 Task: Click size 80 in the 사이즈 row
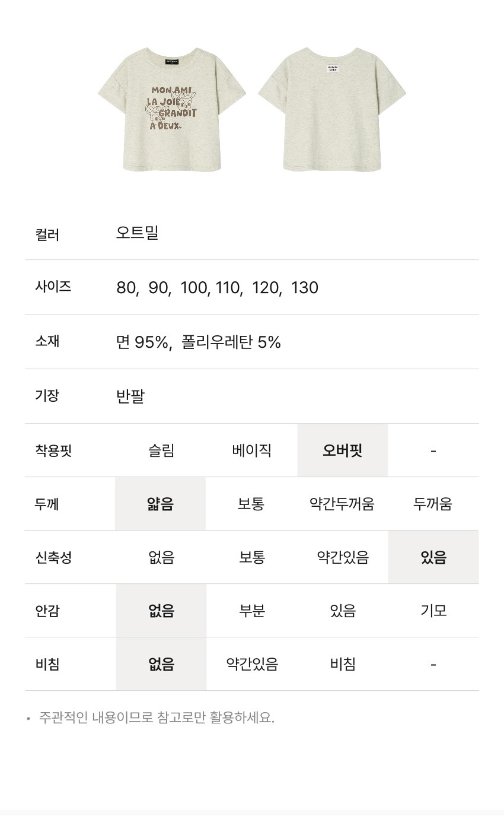pyautogui.click(x=126, y=288)
